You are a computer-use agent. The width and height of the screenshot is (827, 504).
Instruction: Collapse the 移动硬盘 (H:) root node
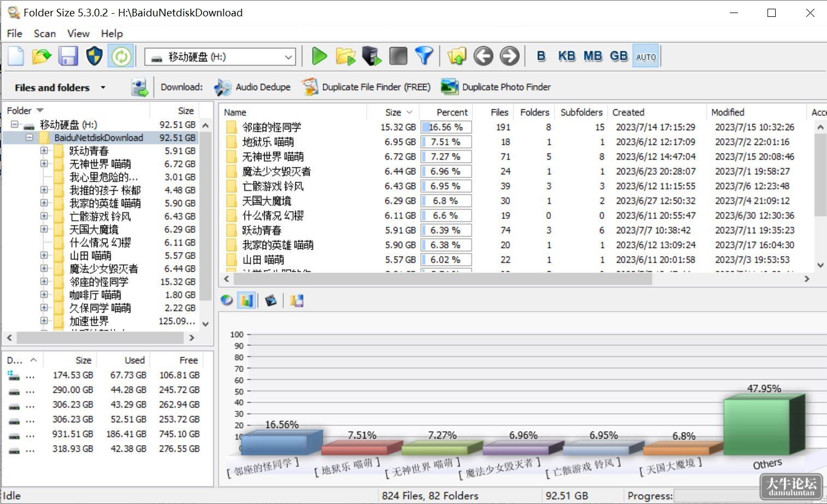pyautogui.click(x=15, y=124)
